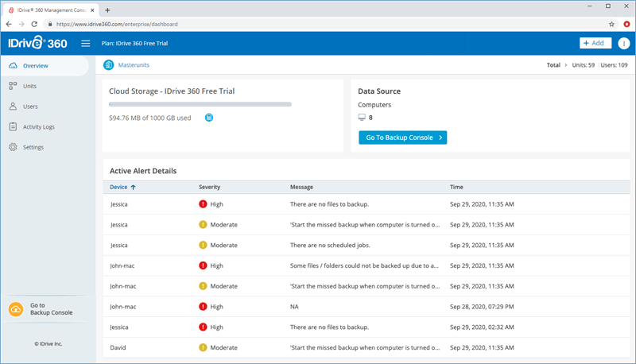This screenshot has width=636, height=364.
Task: Bookmark this page with the star icon
Action: [x=611, y=24]
